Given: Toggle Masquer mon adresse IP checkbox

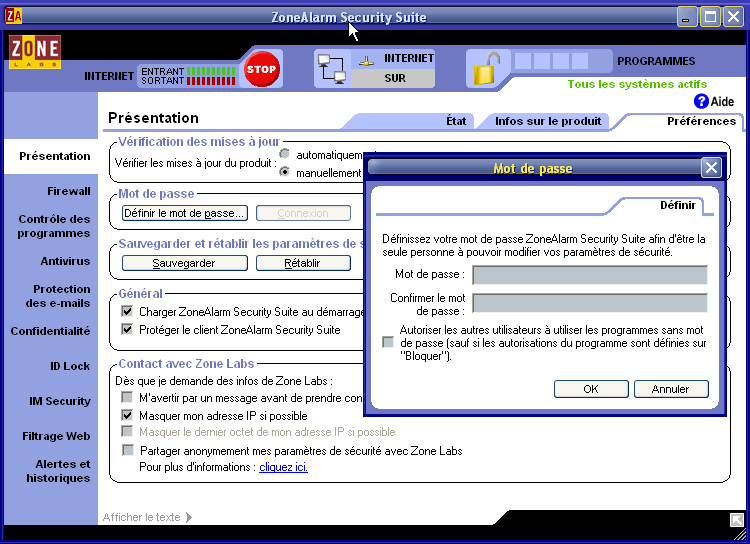Looking at the screenshot, I should click(x=127, y=415).
